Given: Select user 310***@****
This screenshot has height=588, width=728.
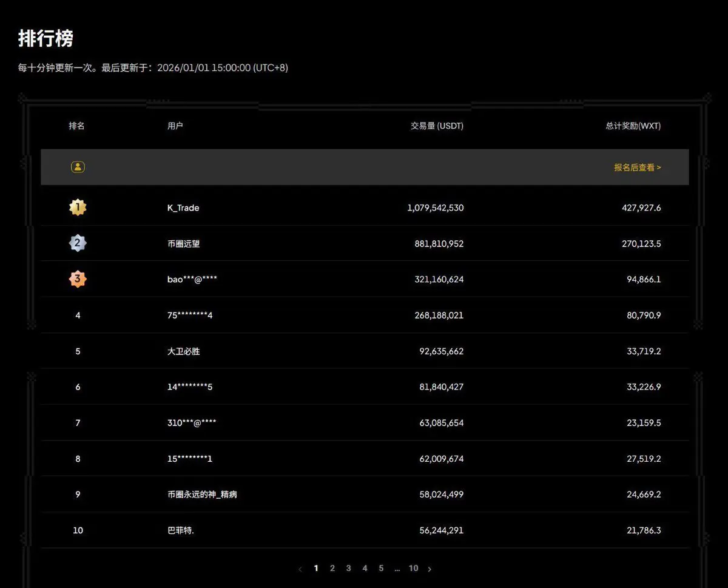Looking at the screenshot, I should click(192, 422).
